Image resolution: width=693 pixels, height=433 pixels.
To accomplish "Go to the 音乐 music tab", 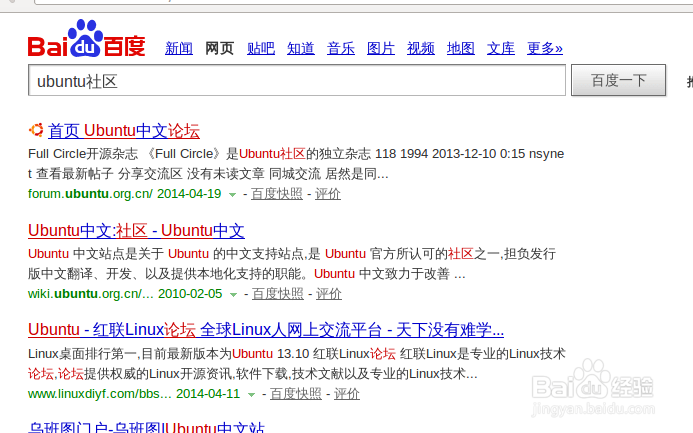I will [x=341, y=48].
